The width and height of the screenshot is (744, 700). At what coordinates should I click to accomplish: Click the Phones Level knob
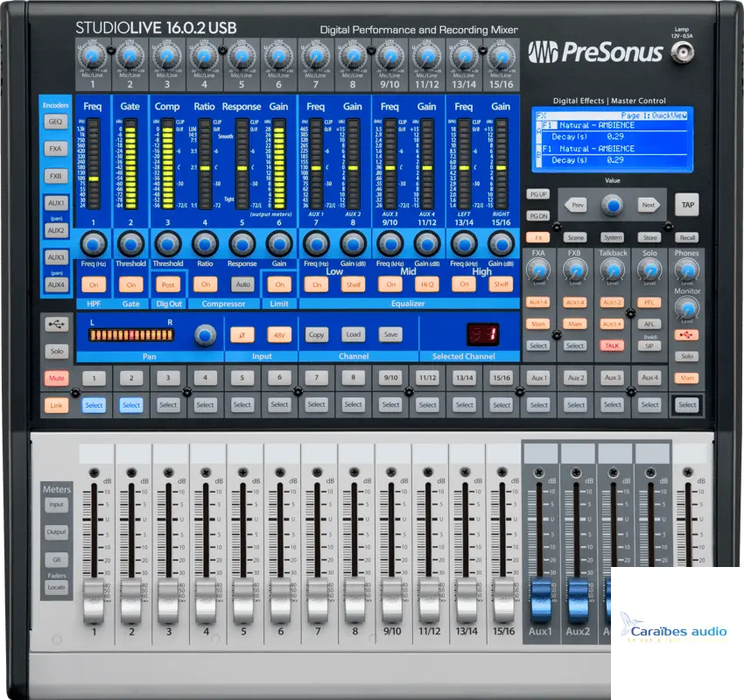point(686,270)
